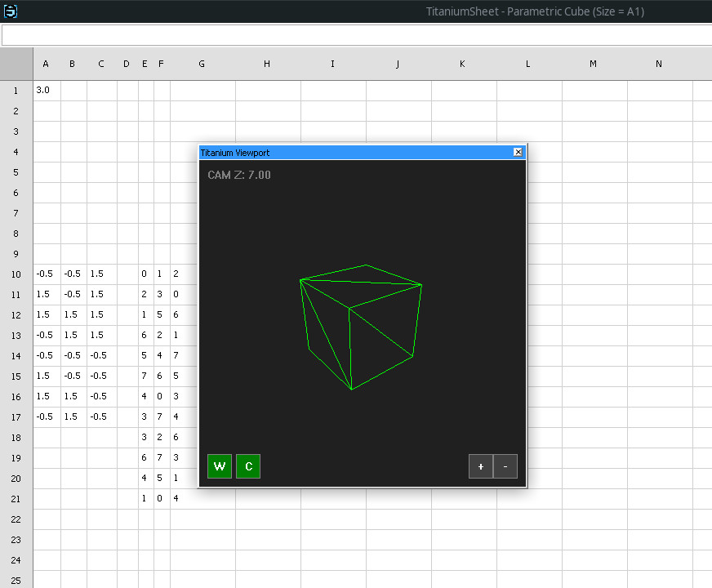Zoom out with the minus button
The image size is (712, 588).
click(x=505, y=466)
